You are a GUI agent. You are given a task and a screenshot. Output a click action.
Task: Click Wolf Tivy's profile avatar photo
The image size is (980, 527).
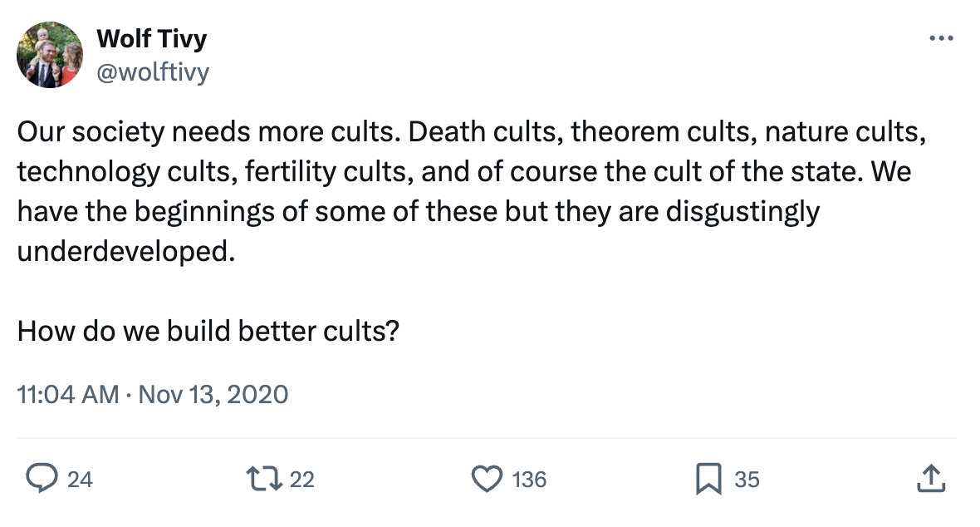[50, 55]
